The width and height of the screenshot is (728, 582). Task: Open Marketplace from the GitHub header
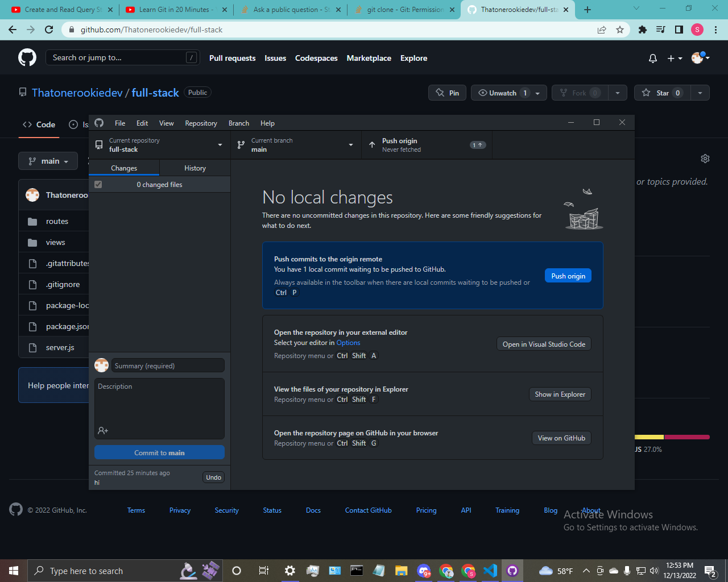click(369, 58)
